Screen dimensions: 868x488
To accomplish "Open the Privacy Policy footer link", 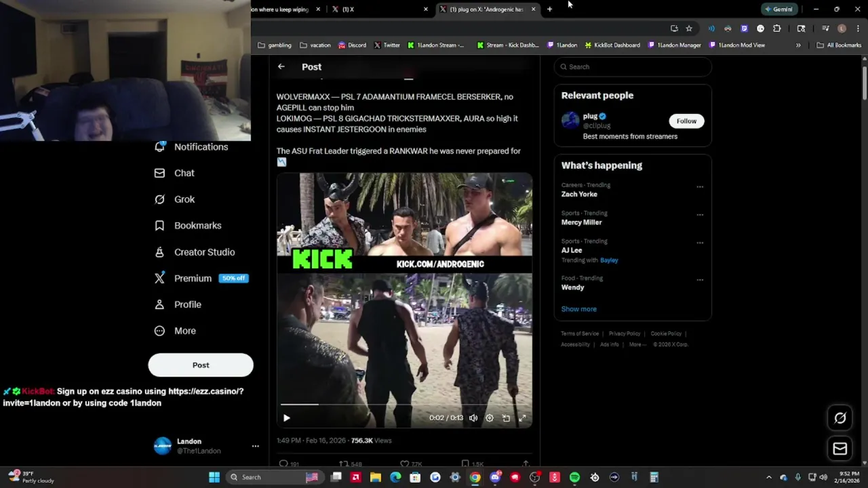I will click(625, 333).
